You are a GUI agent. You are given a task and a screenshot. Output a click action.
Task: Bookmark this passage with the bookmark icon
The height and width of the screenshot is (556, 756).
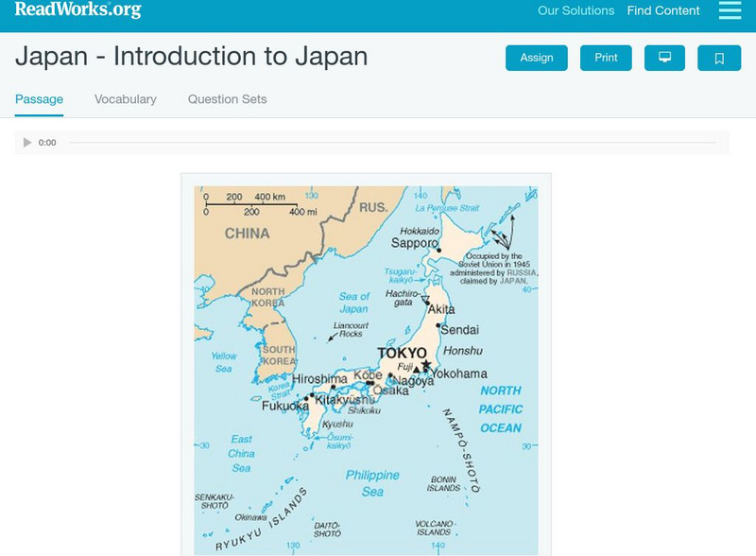[x=719, y=58]
